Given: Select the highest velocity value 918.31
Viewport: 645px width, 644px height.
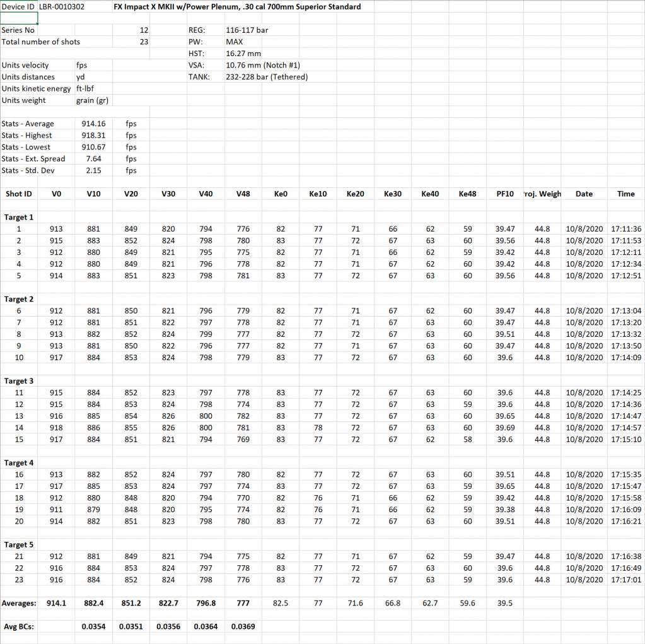Looking at the screenshot, I should tap(93, 135).
